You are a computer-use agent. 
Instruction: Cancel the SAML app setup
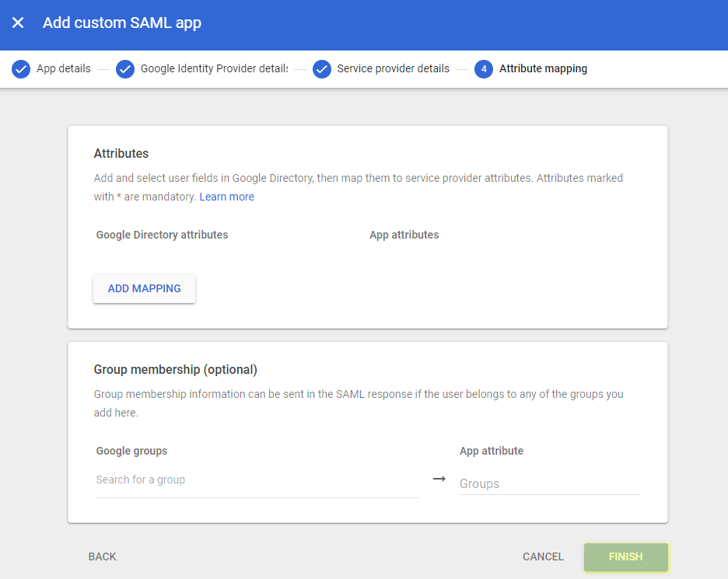click(x=543, y=556)
